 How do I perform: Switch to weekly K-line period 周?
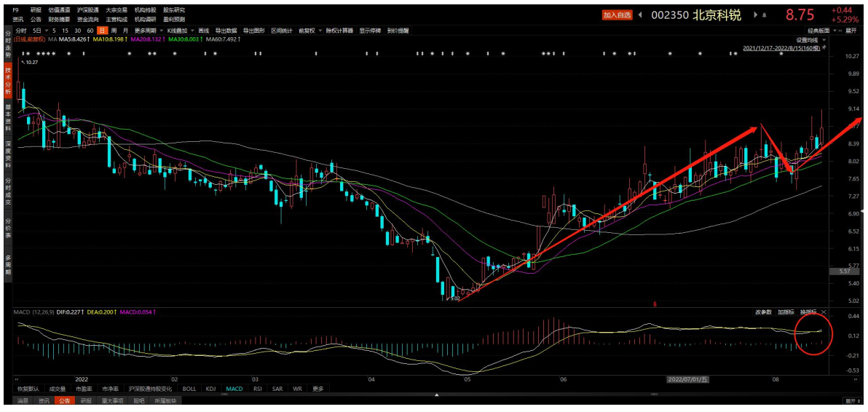(114, 31)
